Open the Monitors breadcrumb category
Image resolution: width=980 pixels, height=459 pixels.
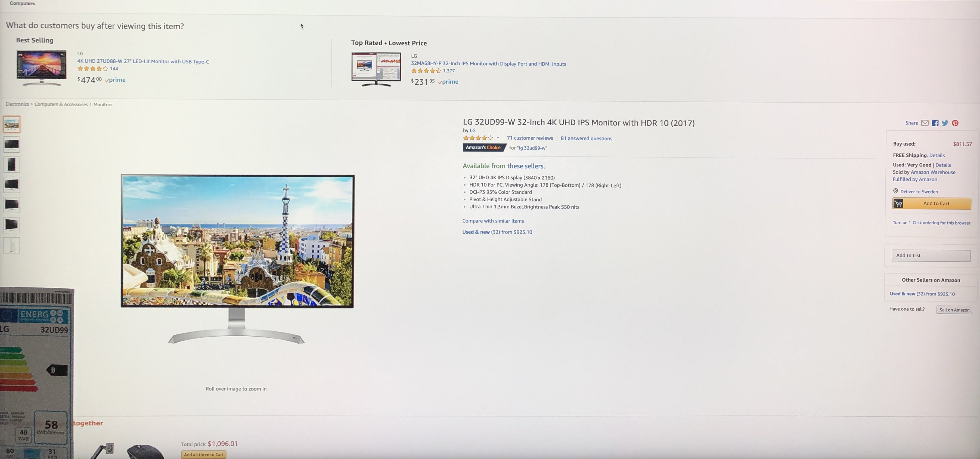click(x=103, y=105)
